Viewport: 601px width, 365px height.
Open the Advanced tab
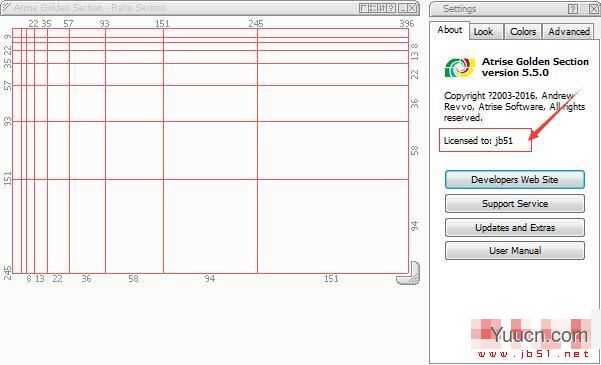(569, 32)
